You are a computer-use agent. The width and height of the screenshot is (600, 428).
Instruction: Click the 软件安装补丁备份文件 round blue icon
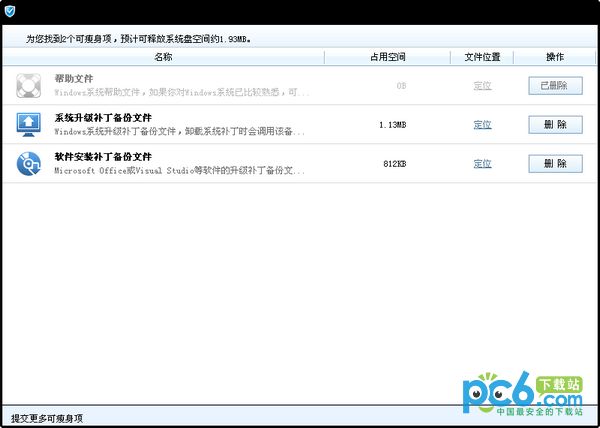30,164
